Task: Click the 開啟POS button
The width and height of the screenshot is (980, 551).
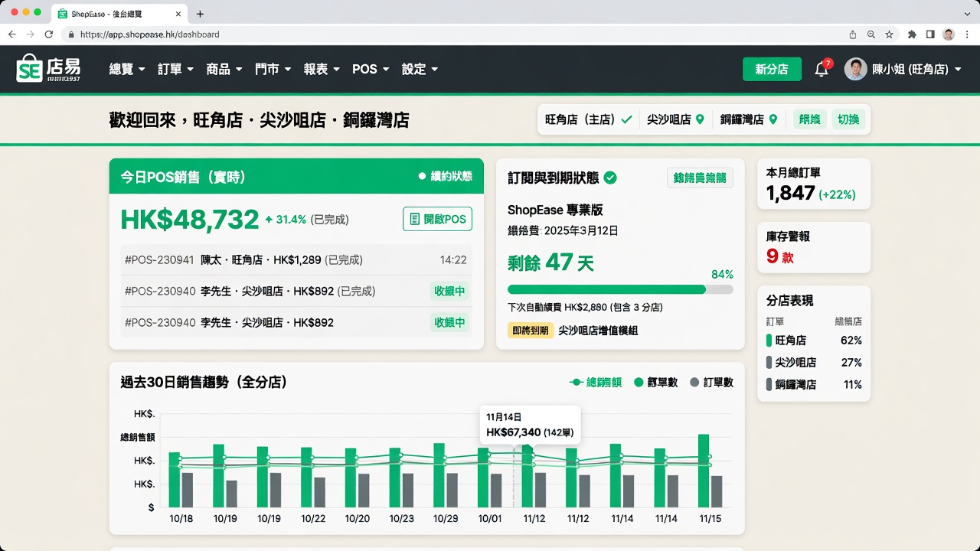Action: click(437, 219)
